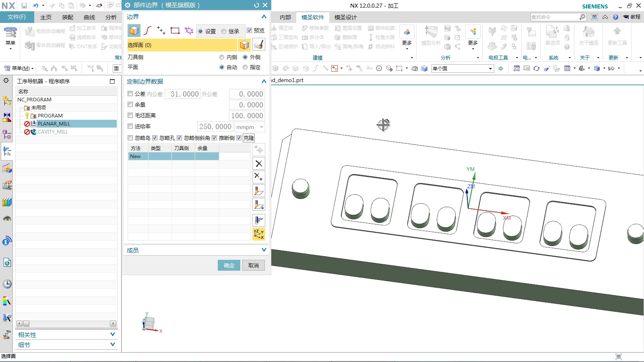The height and width of the screenshot is (362, 644).
Task: Enable the 进给率 checkbox
Action: [x=130, y=126]
